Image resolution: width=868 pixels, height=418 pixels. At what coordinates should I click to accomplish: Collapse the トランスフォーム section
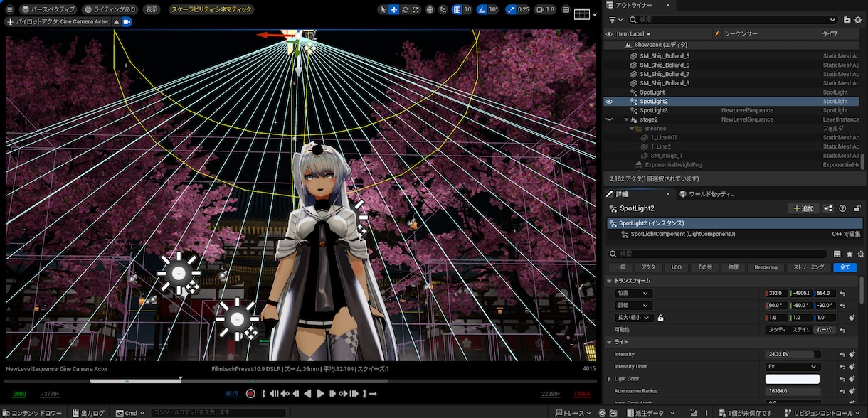[x=610, y=281]
